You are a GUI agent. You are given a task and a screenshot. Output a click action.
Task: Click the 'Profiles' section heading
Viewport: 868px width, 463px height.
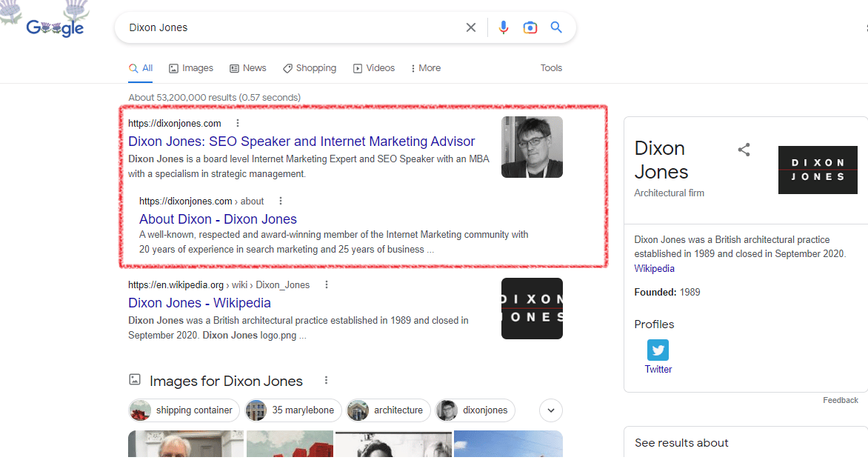pyautogui.click(x=654, y=324)
